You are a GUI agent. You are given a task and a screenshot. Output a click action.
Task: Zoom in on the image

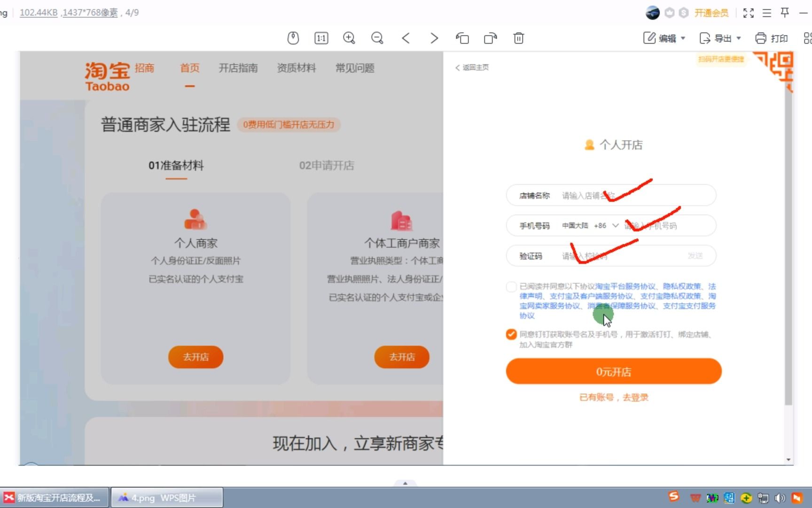tap(349, 38)
